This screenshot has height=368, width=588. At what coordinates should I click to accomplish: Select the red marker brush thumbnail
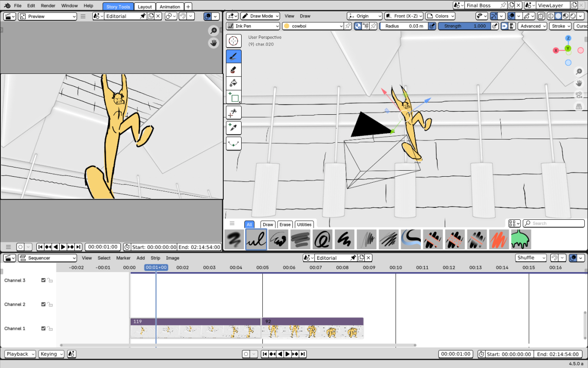(x=498, y=240)
